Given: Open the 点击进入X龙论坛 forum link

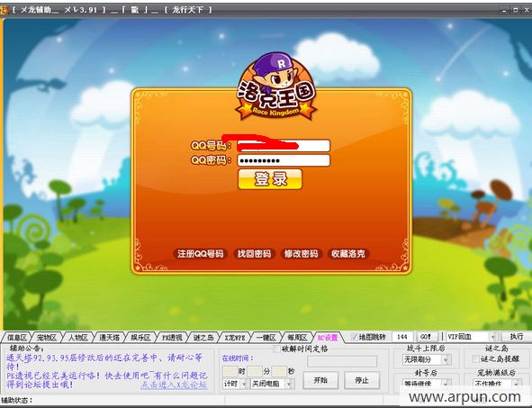Looking at the screenshot, I should tap(174, 385).
